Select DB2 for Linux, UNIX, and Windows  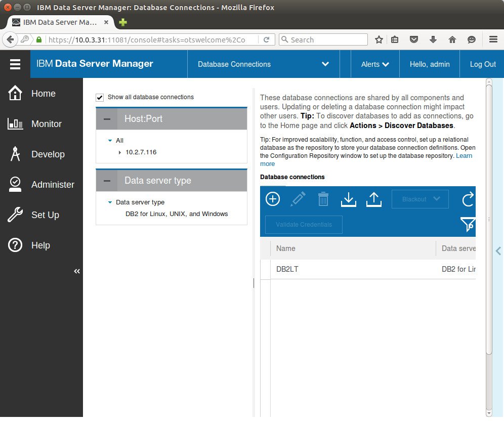(177, 214)
